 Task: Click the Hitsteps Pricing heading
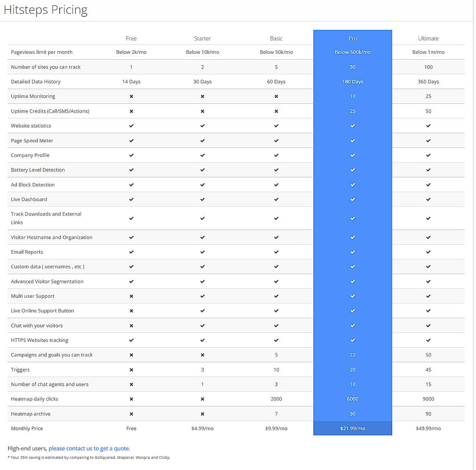click(x=45, y=10)
